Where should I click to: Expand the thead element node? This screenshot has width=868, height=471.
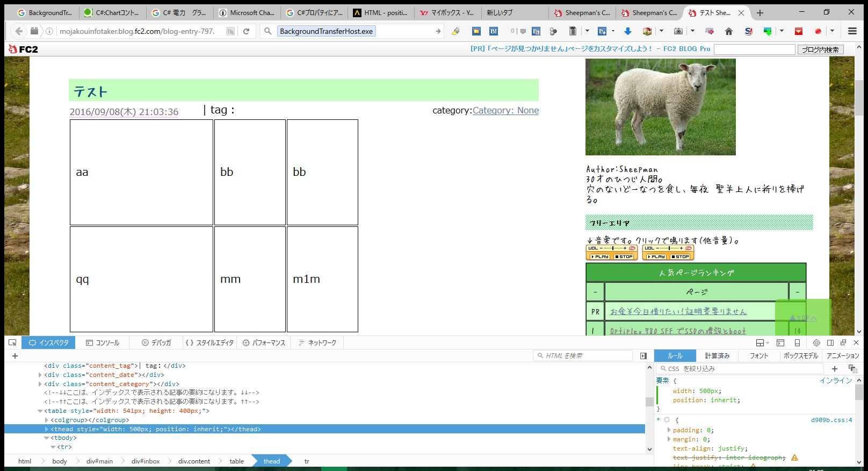point(47,430)
